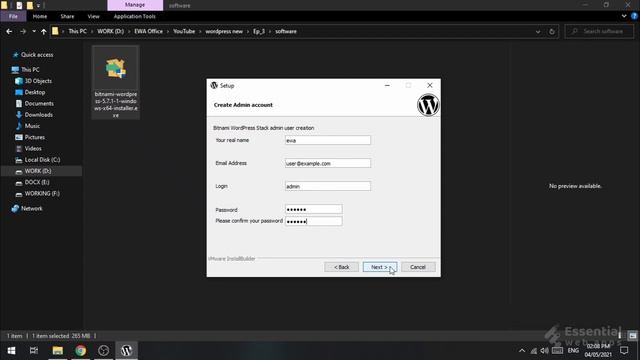Viewport: 640px width, 360px height.
Task: Go up one folder level
Action: click(x=44, y=31)
